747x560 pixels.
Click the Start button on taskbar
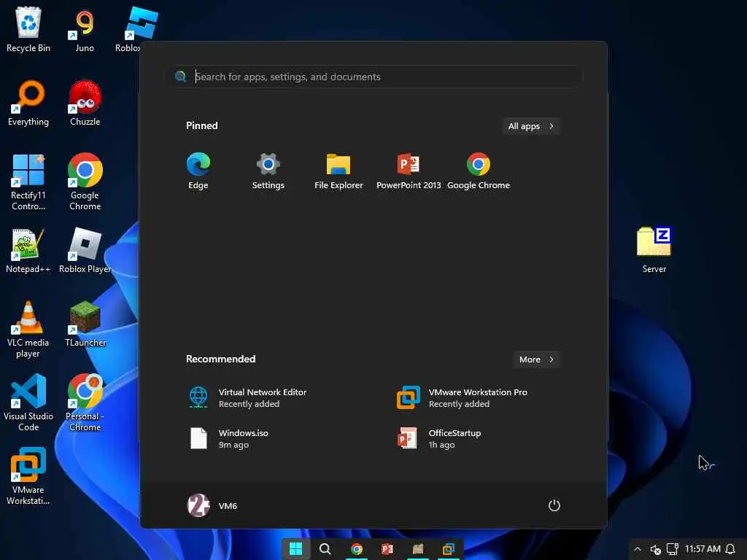pos(296,549)
